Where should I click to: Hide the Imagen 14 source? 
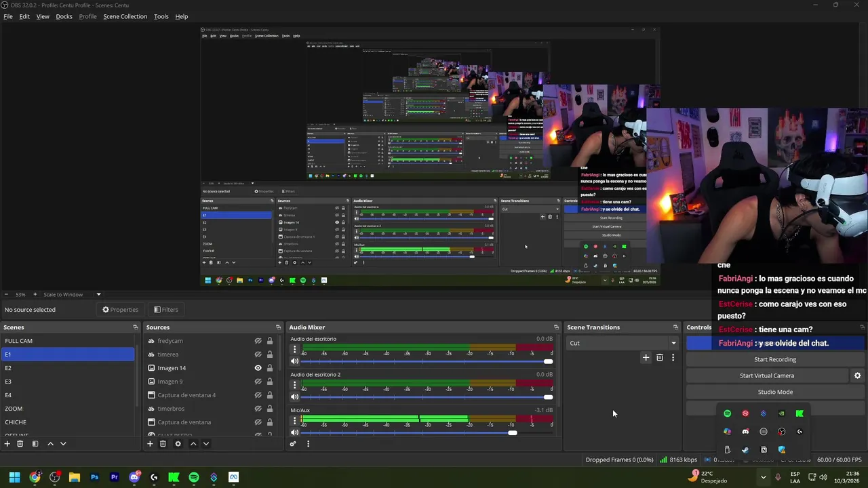pyautogui.click(x=258, y=368)
